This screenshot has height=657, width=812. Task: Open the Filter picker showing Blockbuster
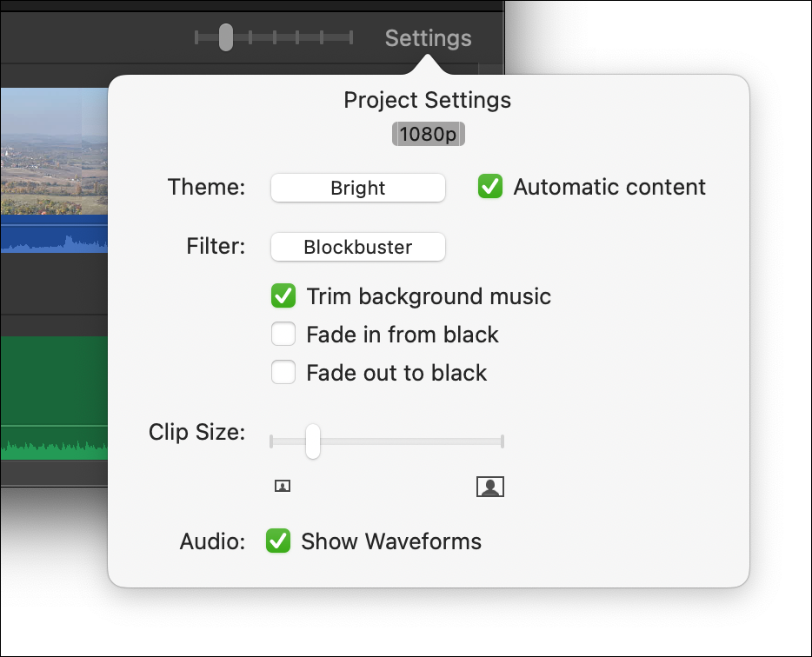coord(358,247)
